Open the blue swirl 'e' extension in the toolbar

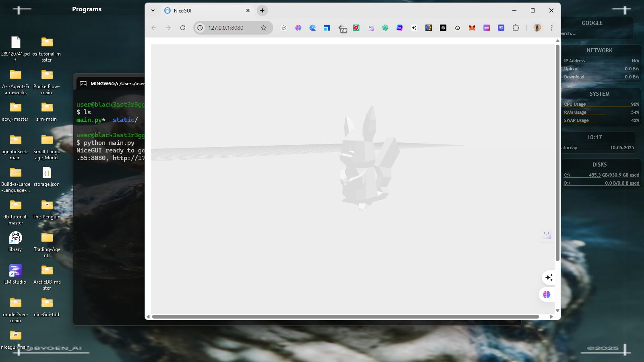coord(313,28)
